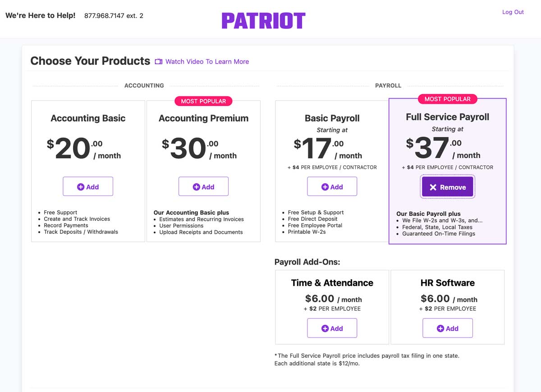This screenshot has width=541, height=392.
Task: Log Out of the account
Action: [513, 12]
